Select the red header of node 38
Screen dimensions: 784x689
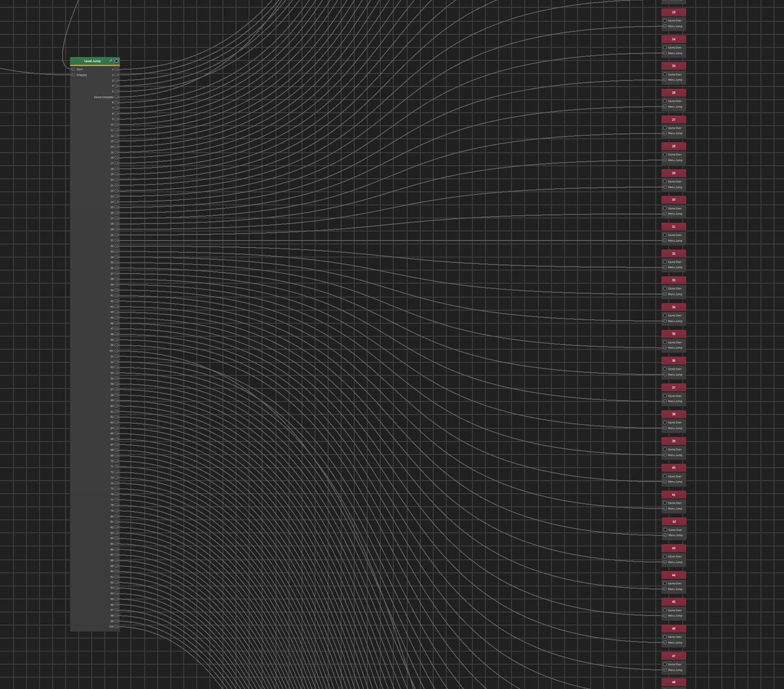coord(674,414)
